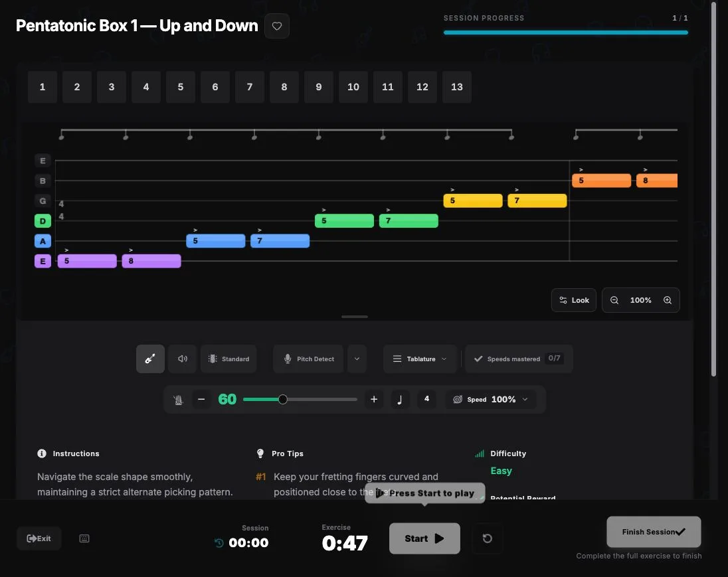This screenshot has height=577, width=728.
Task: Click the exercise timer 0:47
Action: click(345, 543)
